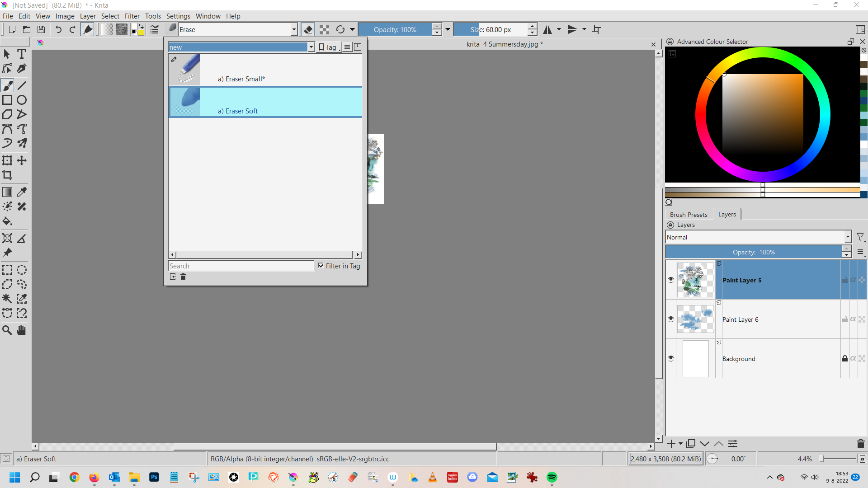Select the Fill bucket tool

click(7, 221)
